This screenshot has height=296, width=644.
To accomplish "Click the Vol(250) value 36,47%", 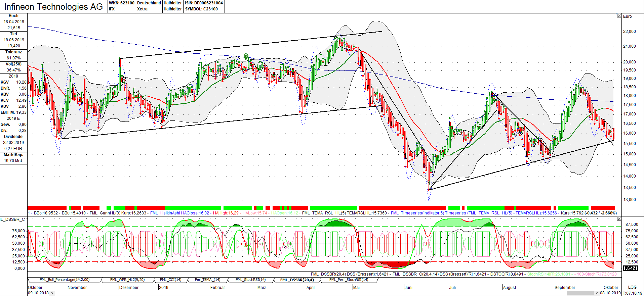I will point(14,70).
